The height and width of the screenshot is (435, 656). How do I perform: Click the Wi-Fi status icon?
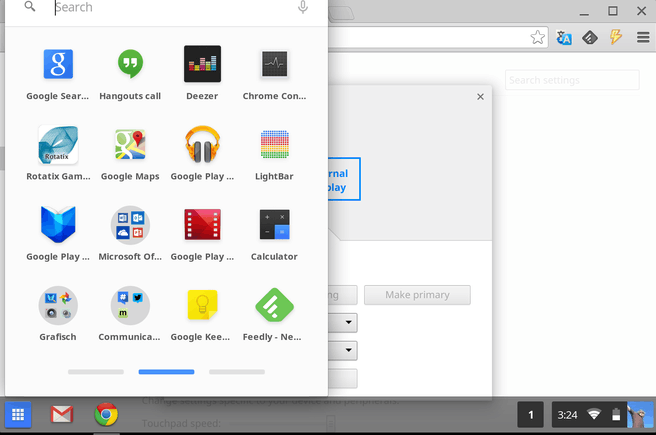pos(594,415)
